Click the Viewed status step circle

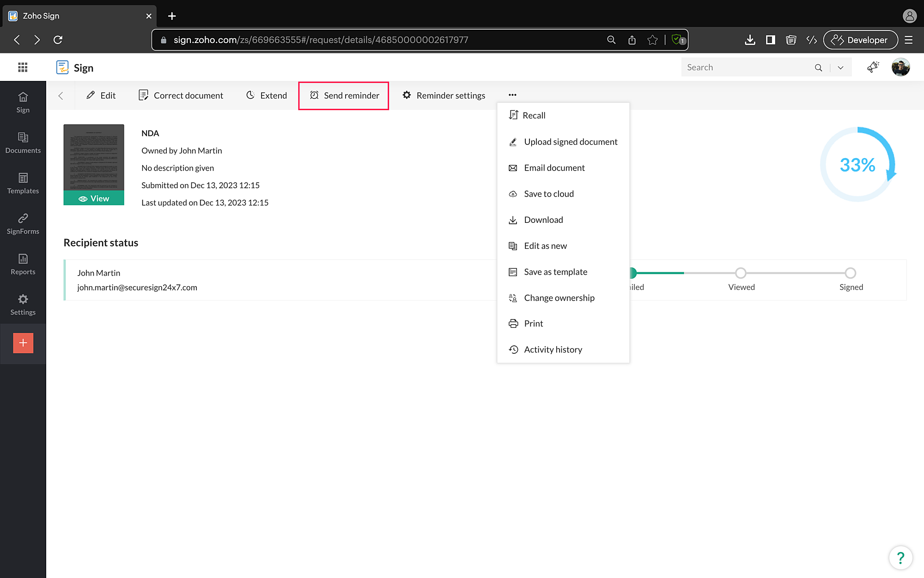(741, 273)
